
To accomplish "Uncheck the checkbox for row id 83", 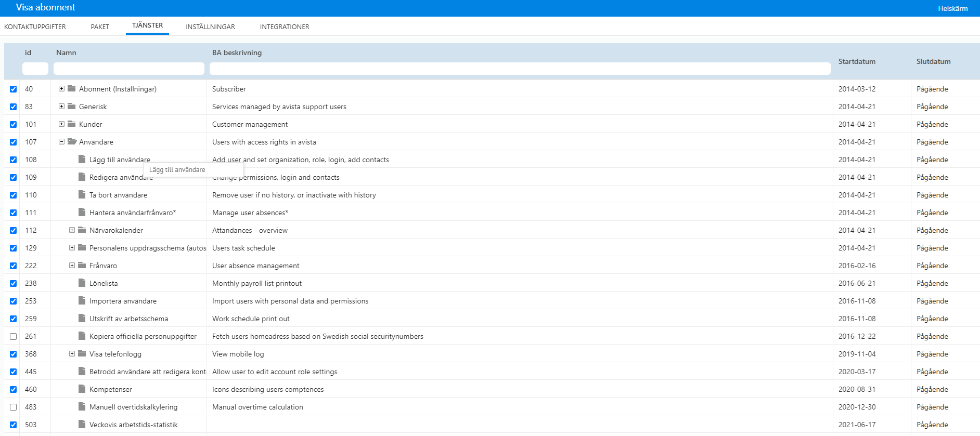I will (x=14, y=107).
